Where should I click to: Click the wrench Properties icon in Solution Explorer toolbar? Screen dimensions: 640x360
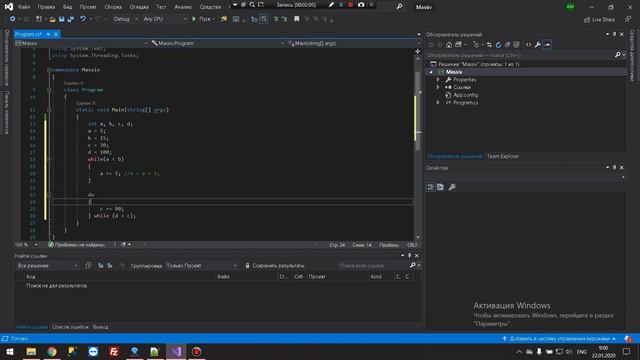[538, 44]
